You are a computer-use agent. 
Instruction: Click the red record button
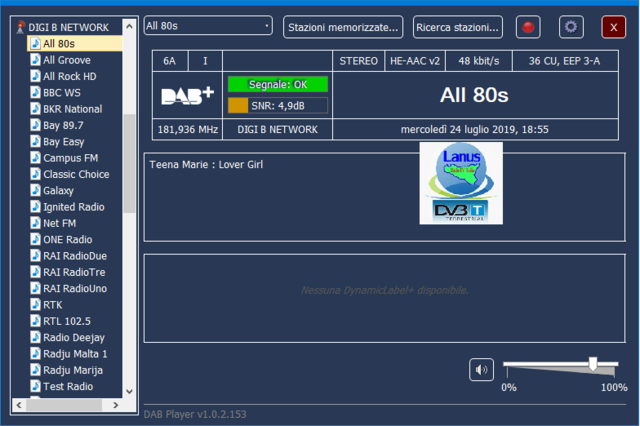pos(528,27)
